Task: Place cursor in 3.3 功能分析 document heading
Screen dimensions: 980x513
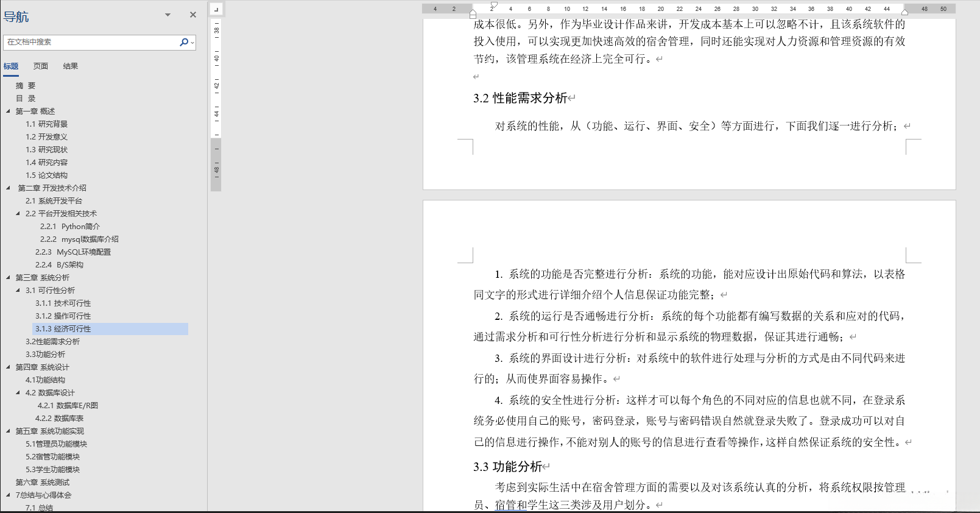Action: click(x=507, y=467)
